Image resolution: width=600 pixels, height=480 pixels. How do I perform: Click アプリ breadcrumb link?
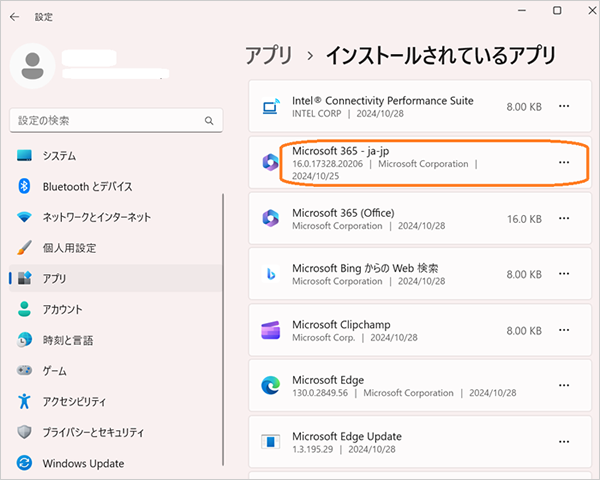tap(269, 56)
